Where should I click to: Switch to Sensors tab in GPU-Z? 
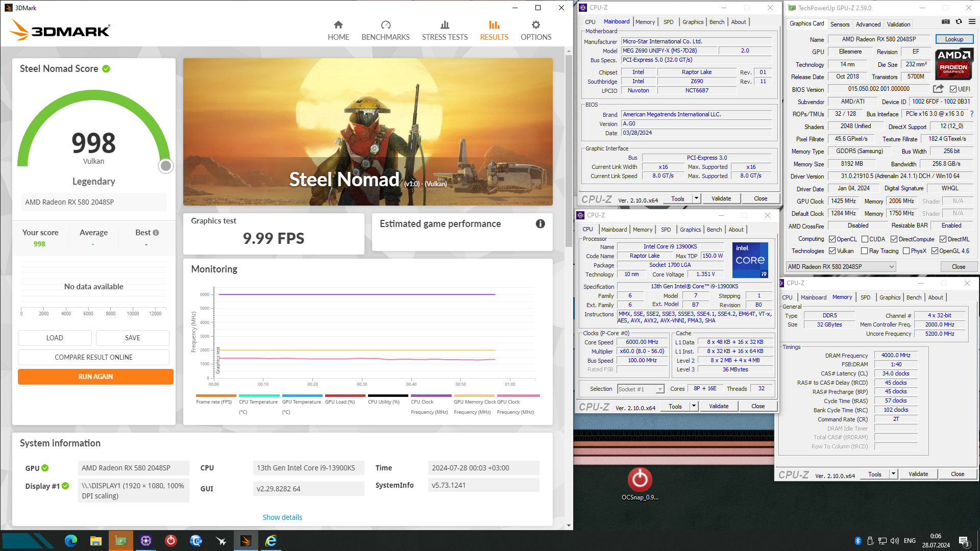tap(840, 24)
